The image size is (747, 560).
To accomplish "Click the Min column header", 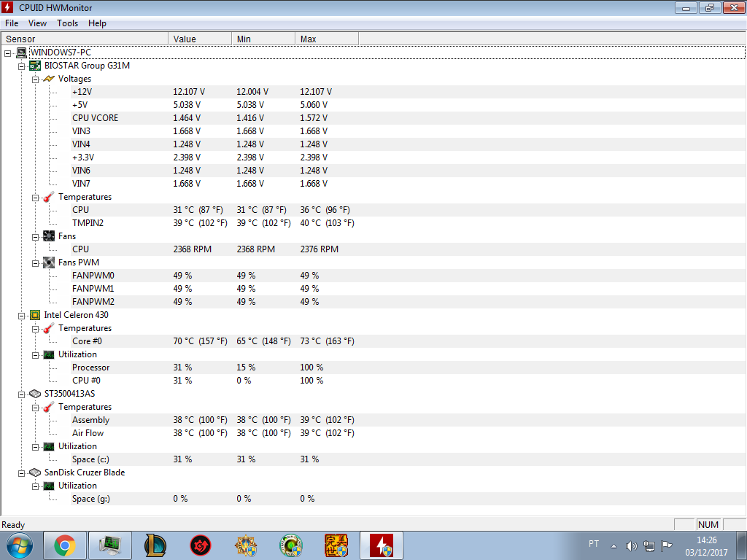I will coord(263,39).
